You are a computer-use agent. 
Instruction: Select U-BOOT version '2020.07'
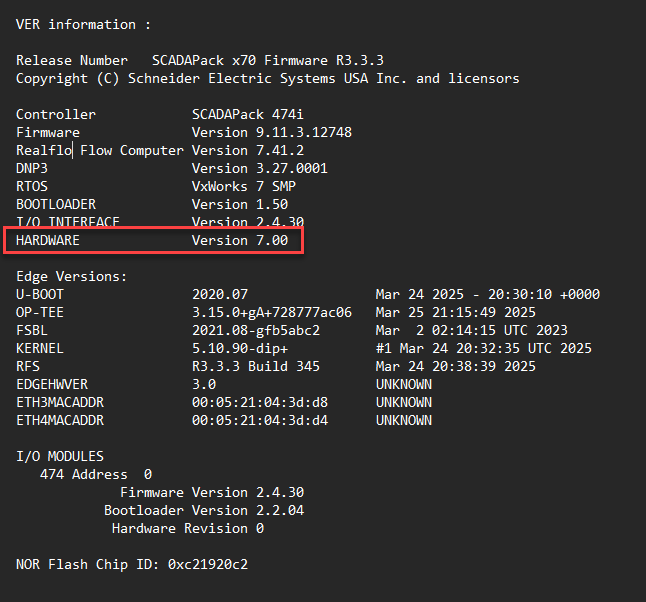220,294
